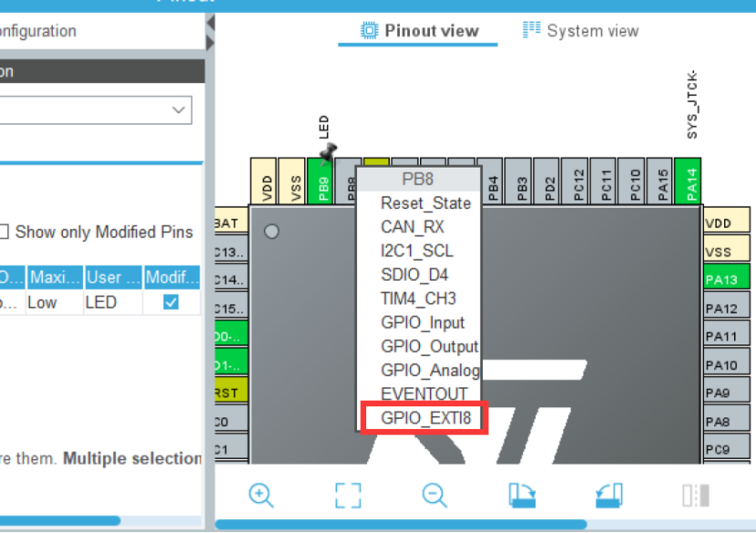The width and height of the screenshot is (756, 533).
Task: Fit the chip view using best-fit icon
Action: 348,495
